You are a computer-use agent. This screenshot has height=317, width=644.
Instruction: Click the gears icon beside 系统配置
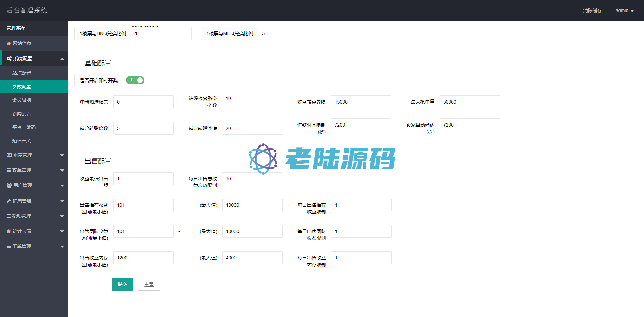click(x=9, y=59)
